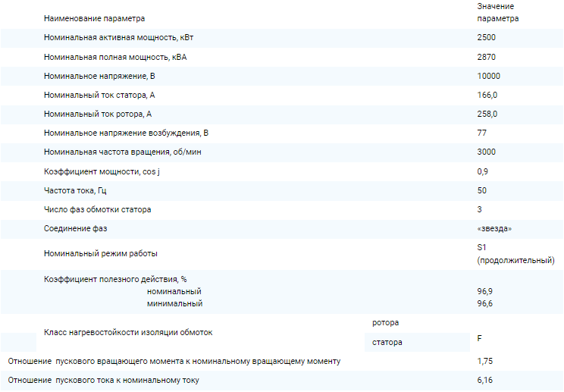Select the 'Номинальная активная мощность, кВт' row label

[x=124, y=37]
